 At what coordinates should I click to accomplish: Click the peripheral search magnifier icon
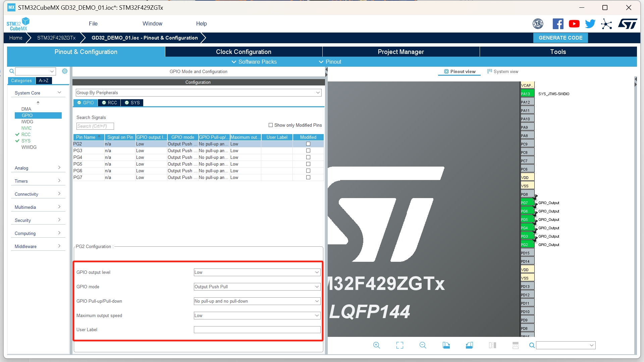(x=12, y=71)
